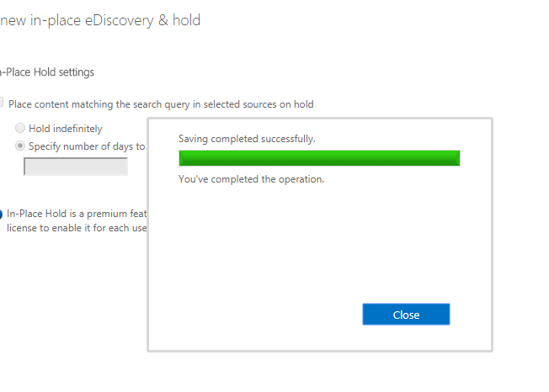Click the In-Place Hold settings heading
This screenshot has width=549, height=392.
(47, 72)
